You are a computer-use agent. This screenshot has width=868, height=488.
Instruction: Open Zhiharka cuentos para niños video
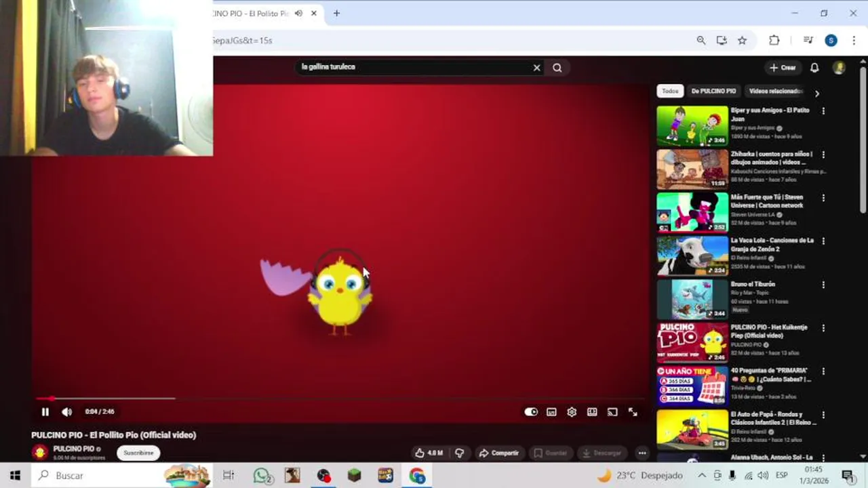[692, 169]
